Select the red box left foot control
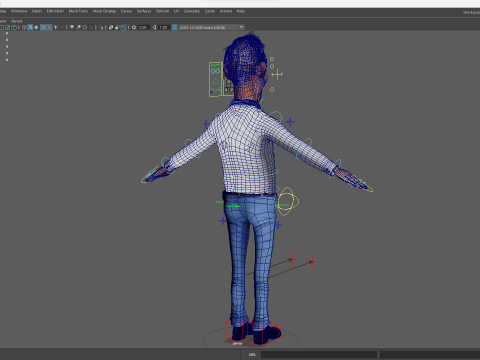The width and height of the screenshot is (480, 360). coord(237,331)
